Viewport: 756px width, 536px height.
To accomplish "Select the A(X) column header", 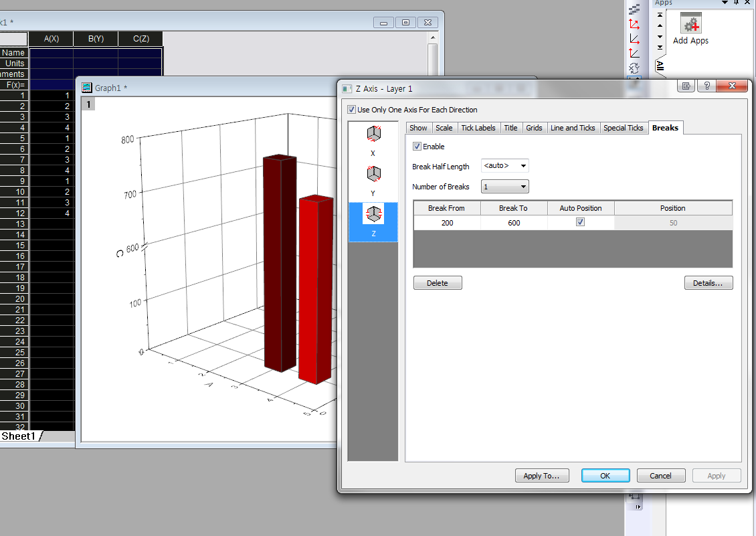I will 51,39.
